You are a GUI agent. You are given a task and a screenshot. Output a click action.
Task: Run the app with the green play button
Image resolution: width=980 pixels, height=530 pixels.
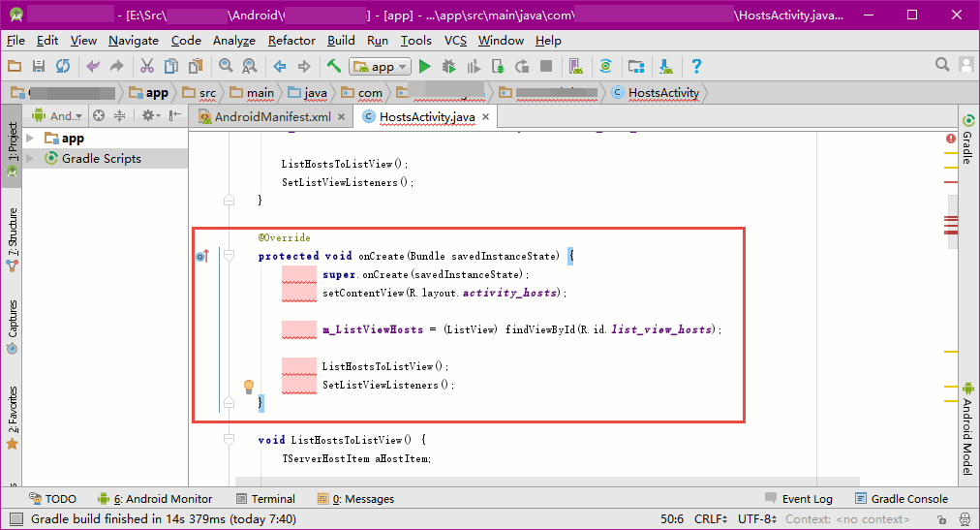(425, 66)
